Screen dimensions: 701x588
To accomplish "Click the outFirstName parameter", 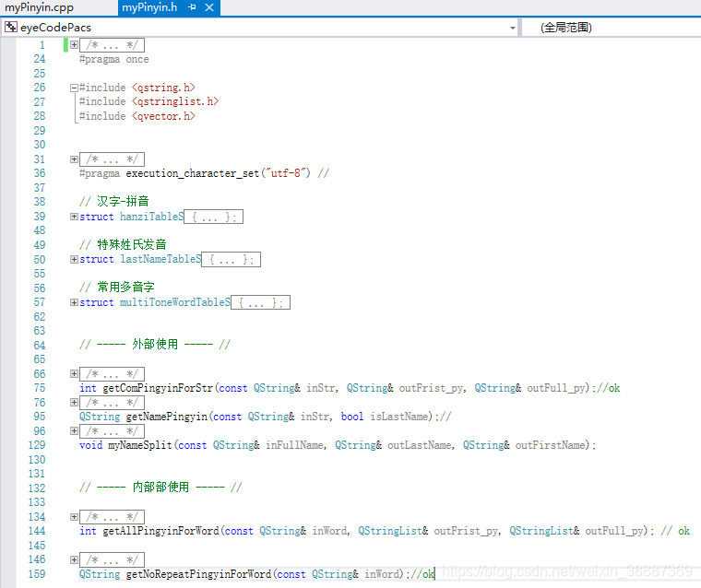I will click(x=551, y=445).
